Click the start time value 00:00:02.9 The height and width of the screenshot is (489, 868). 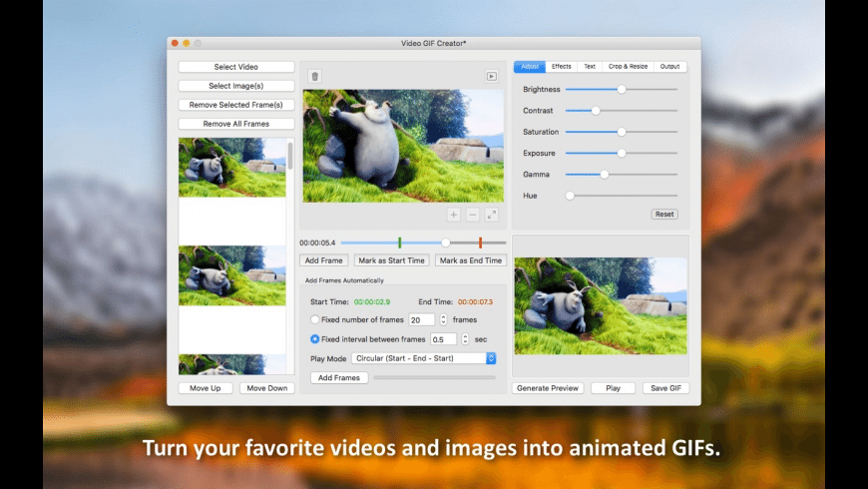372,301
